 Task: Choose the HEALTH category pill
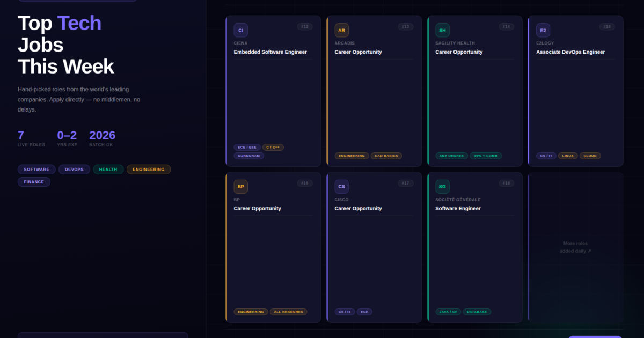tap(108, 170)
